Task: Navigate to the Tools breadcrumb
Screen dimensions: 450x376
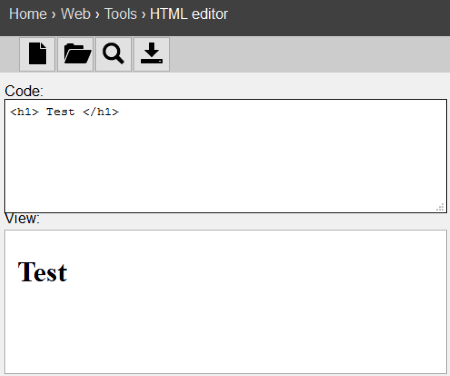Action: pos(121,14)
